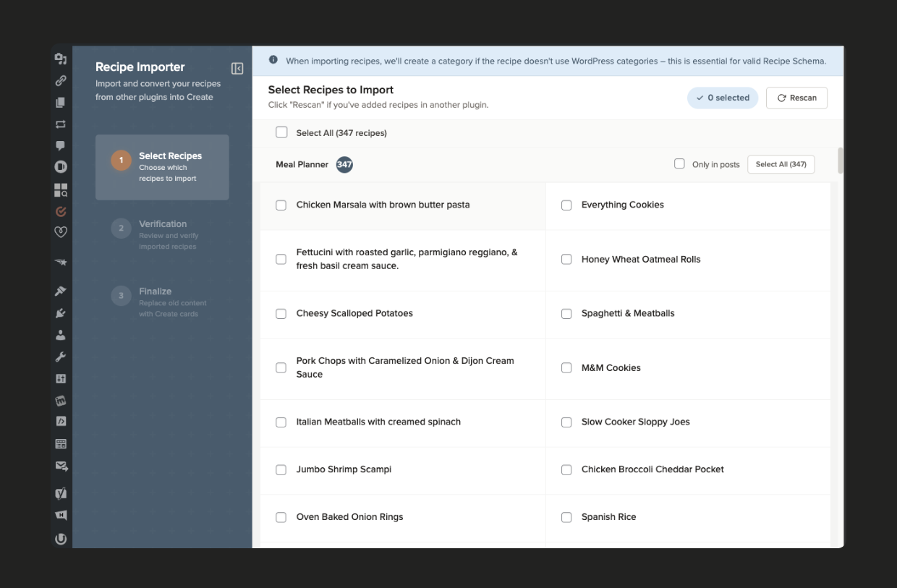Click the Select All (347) button for Meal Planner
This screenshot has height=588, width=897.
click(781, 164)
